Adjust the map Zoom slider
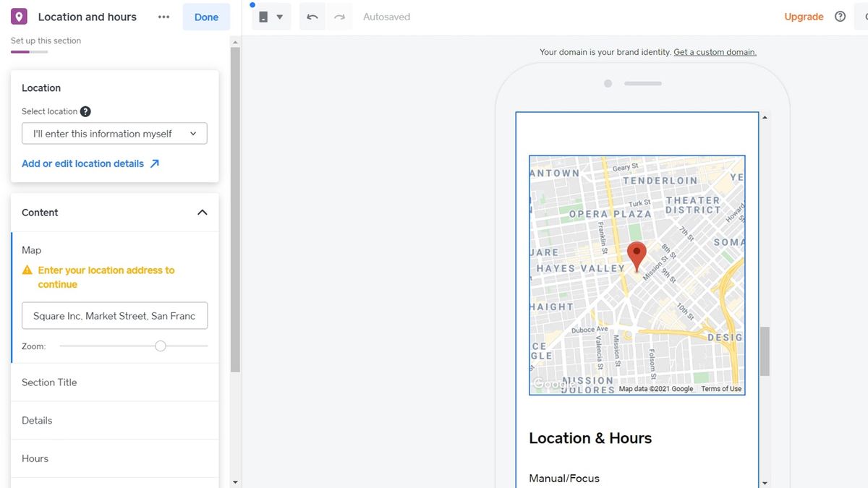 pyautogui.click(x=160, y=346)
